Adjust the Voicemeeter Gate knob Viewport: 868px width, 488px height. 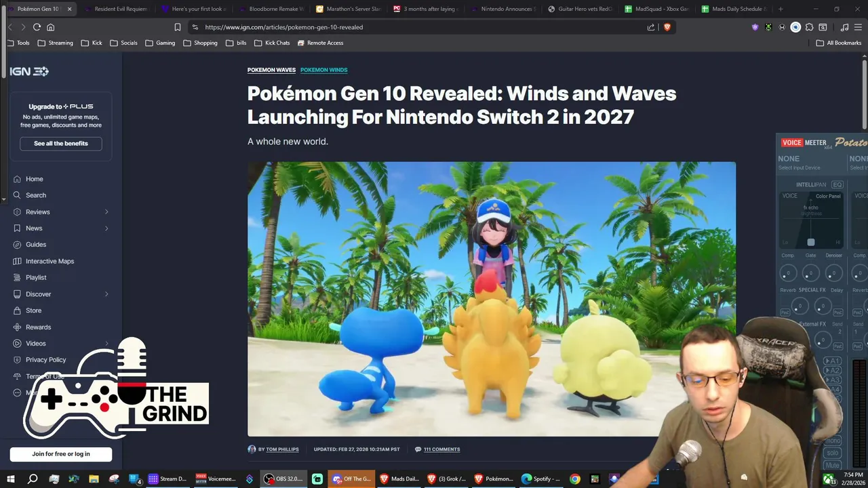coord(810,273)
